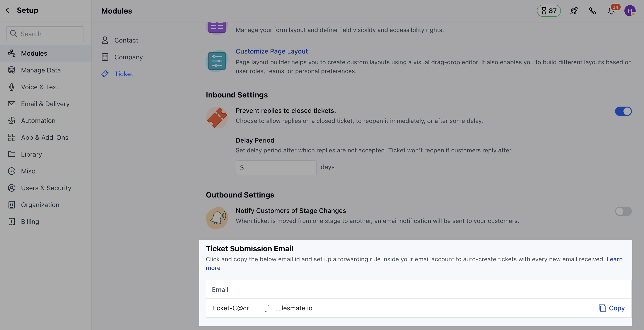
Task: Select the Company module
Action: pos(128,57)
